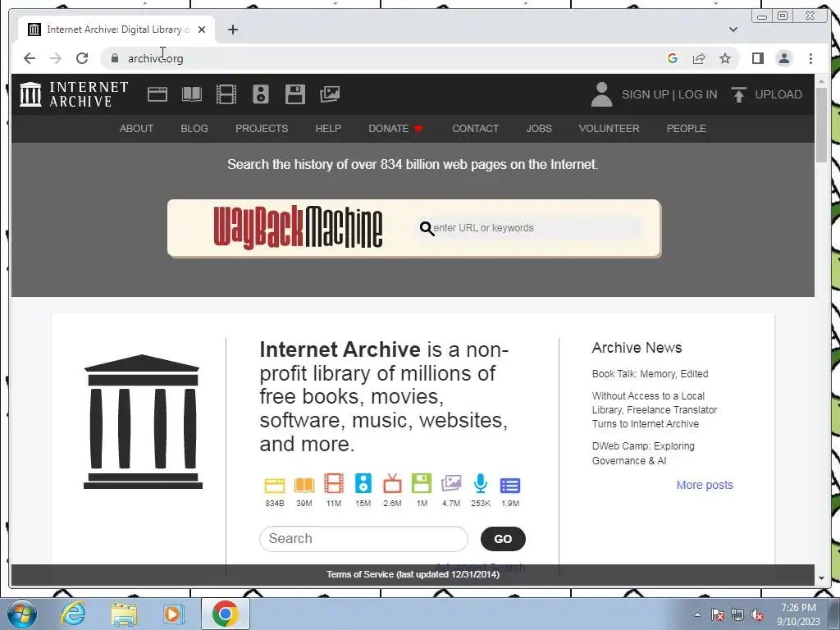840x630 pixels.
Task: Open Windows Media Player on taskbar
Action: click(x=173, y=614)
